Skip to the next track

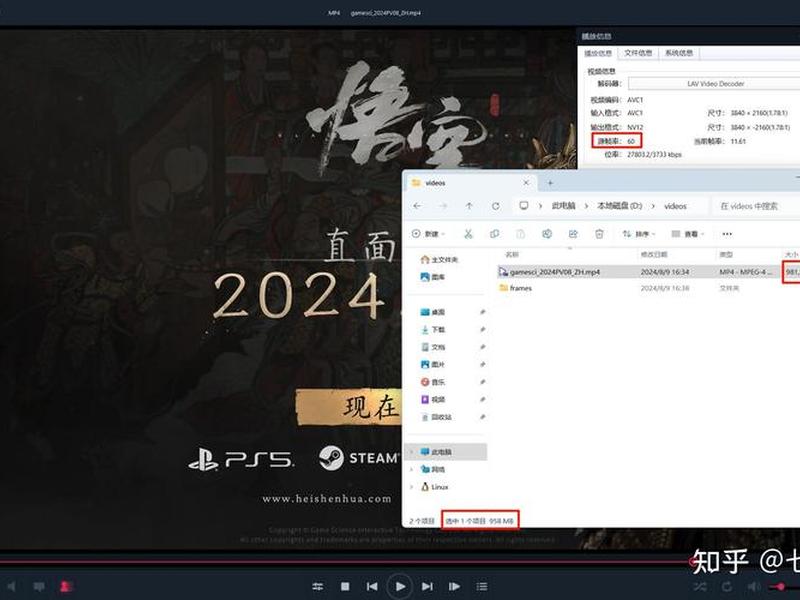428,587
